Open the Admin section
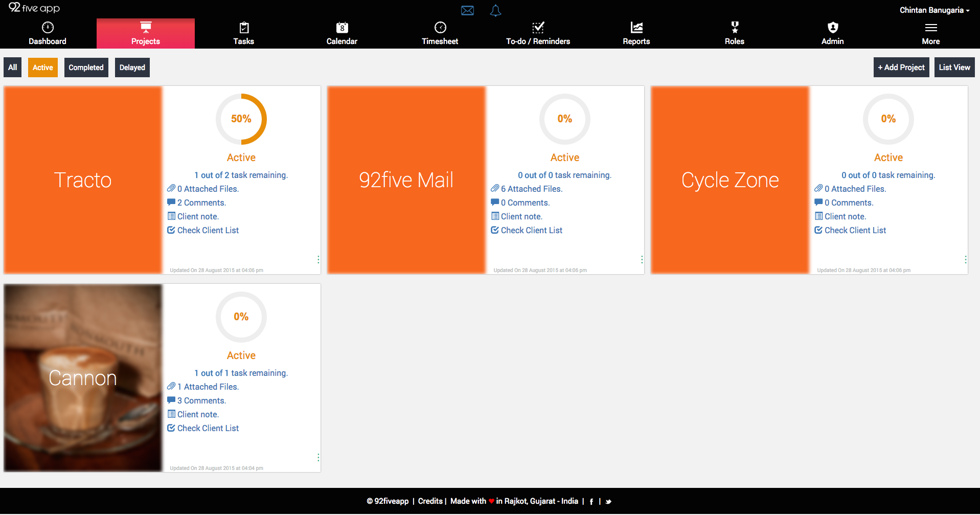 click(x=833, y=34)
